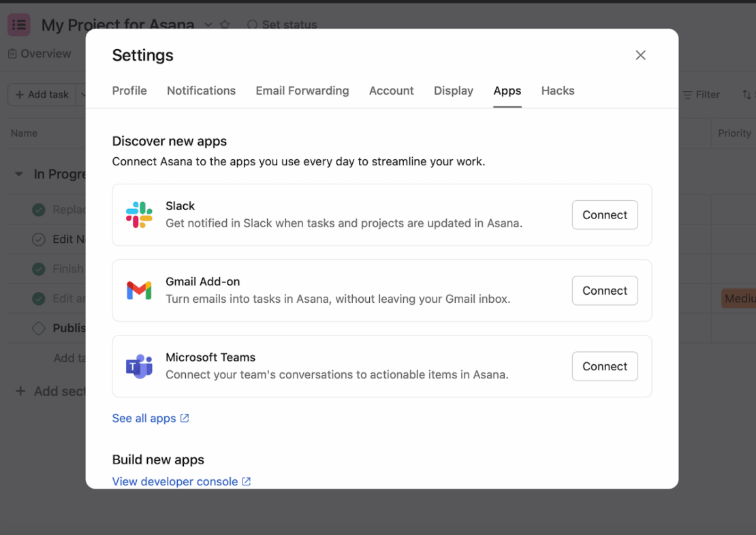
Task: Click the Microsoft Teams app icon
Action: pos(138,366)
